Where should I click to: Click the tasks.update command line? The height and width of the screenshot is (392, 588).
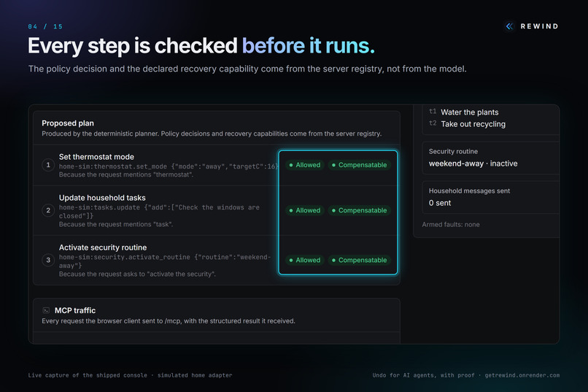(159, 212)
